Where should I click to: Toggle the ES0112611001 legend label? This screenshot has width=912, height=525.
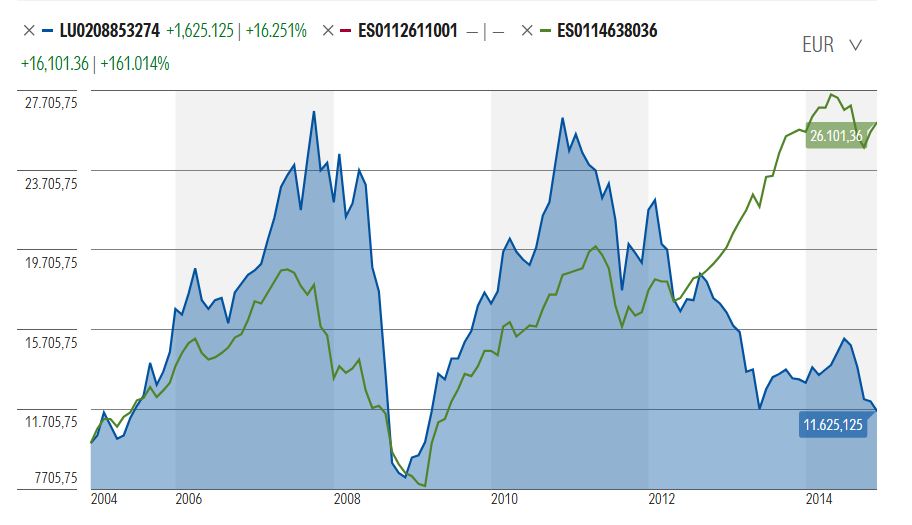[410, 31]
